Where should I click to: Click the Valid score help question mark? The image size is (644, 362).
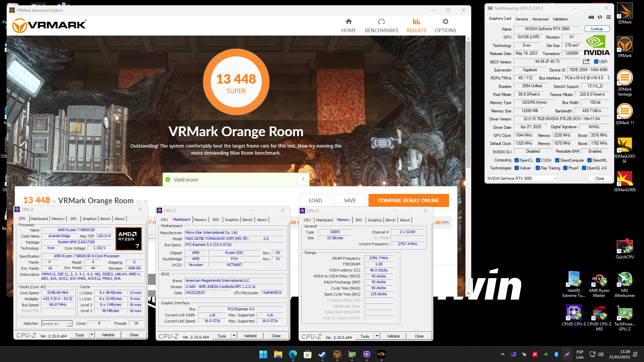tap(303, 179)
